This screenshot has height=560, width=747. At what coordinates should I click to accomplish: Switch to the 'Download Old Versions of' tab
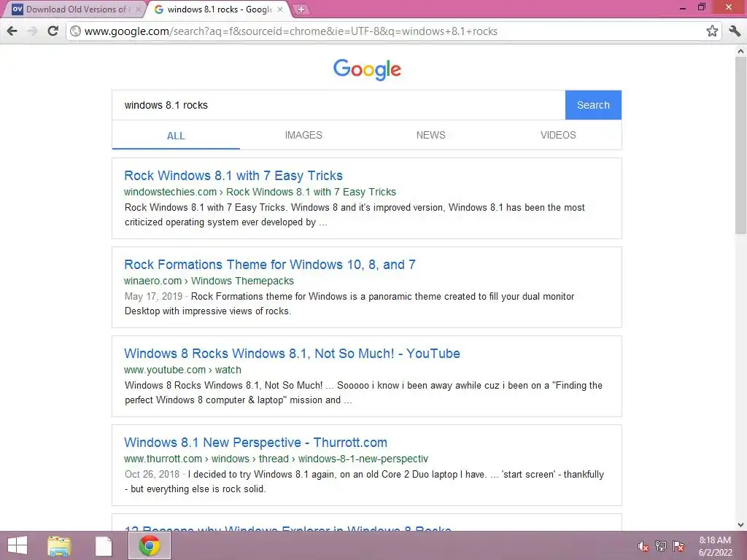(x=76, y=9)
